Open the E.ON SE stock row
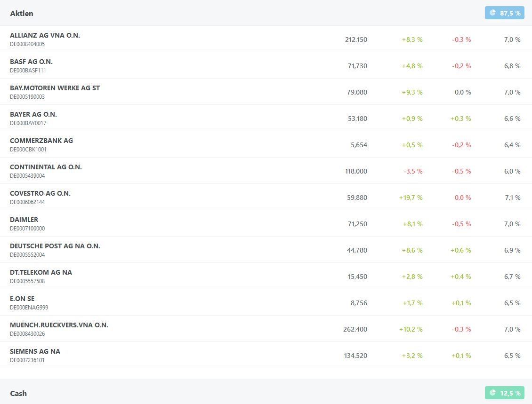532x404 pixels. (22, 299)
